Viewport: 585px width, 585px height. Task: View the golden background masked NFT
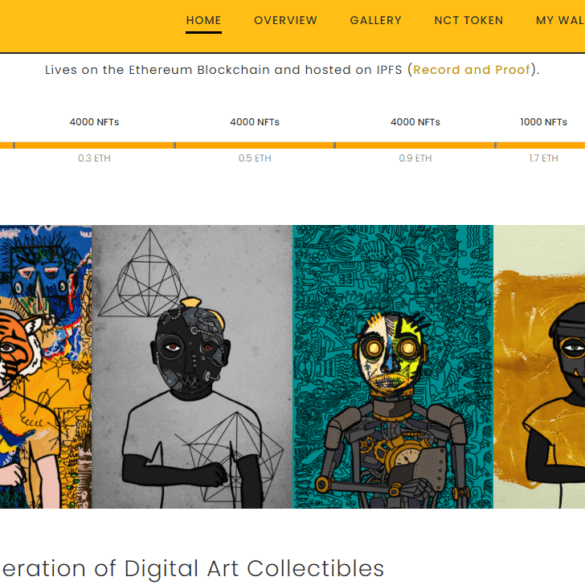tap(539, 367)
